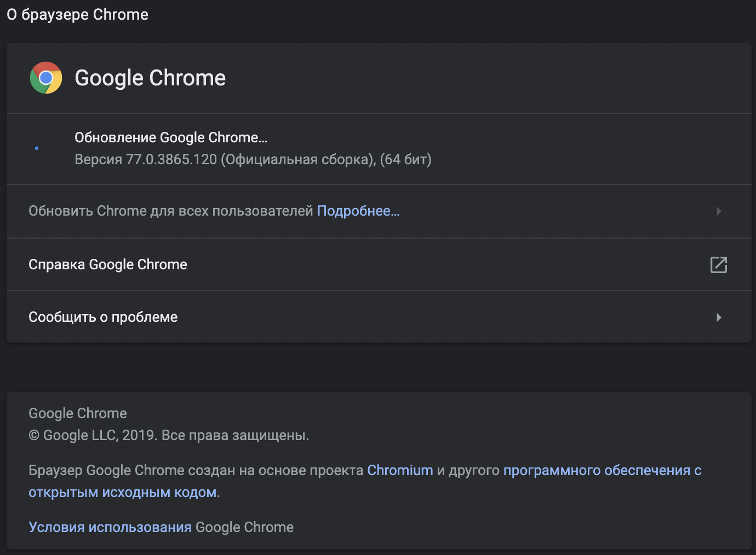Open the Подробнее… link
756x555 pixels.
(358, 211)
